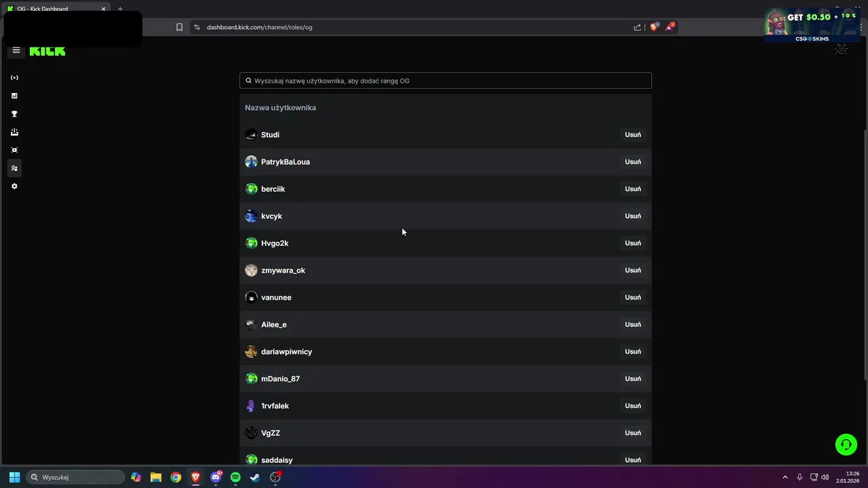This screenshot has height=488, width=868.
Task: Click the profile avatar at the top right
Action: (841, 49)
